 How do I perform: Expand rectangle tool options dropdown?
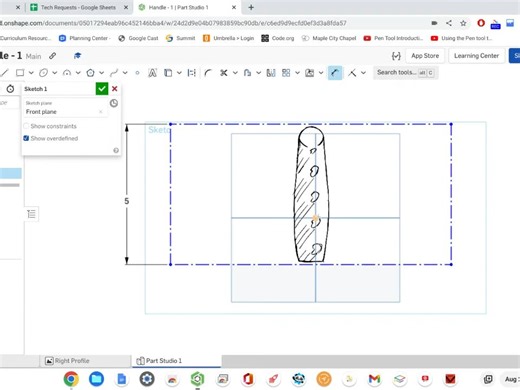31,72
